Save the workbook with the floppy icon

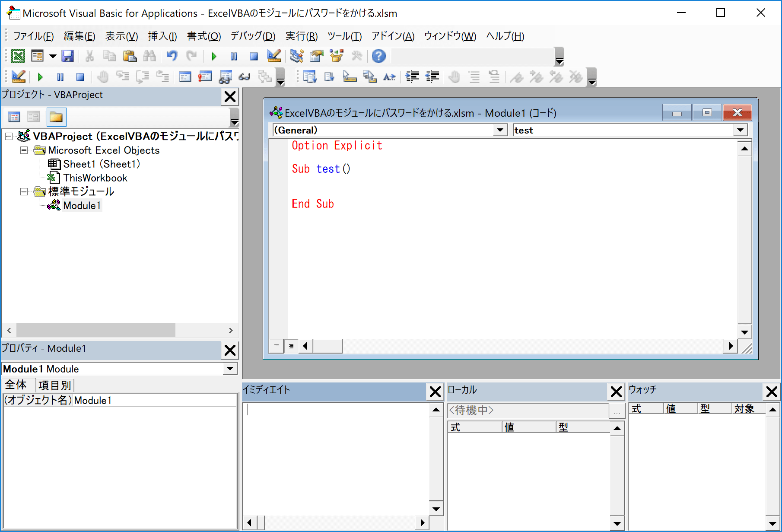[68, 56]
